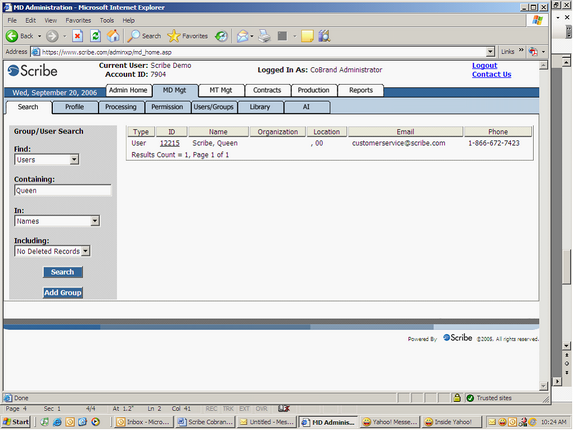Click the Add Group button
Screen dimensions: 573x430
[63, 293]
